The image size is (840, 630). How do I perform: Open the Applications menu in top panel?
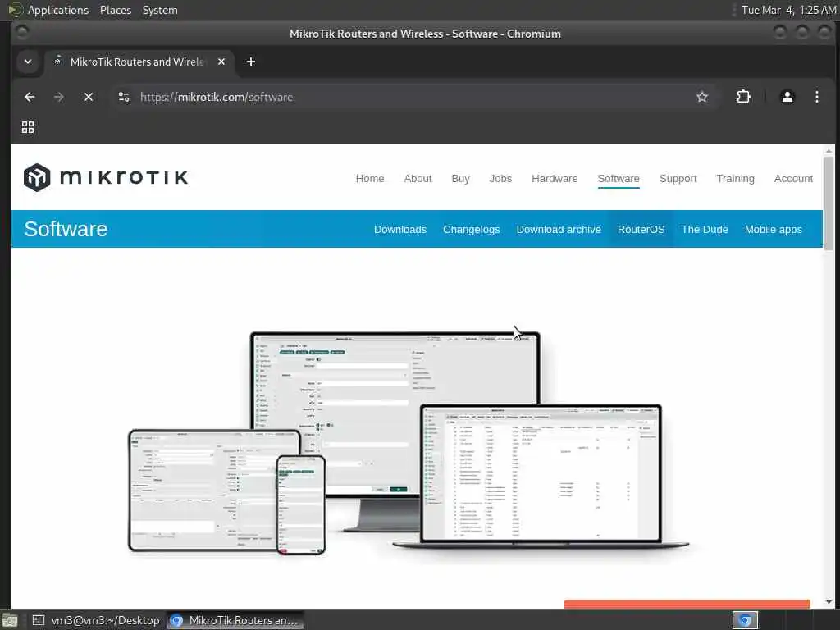(x=58, y=10)
